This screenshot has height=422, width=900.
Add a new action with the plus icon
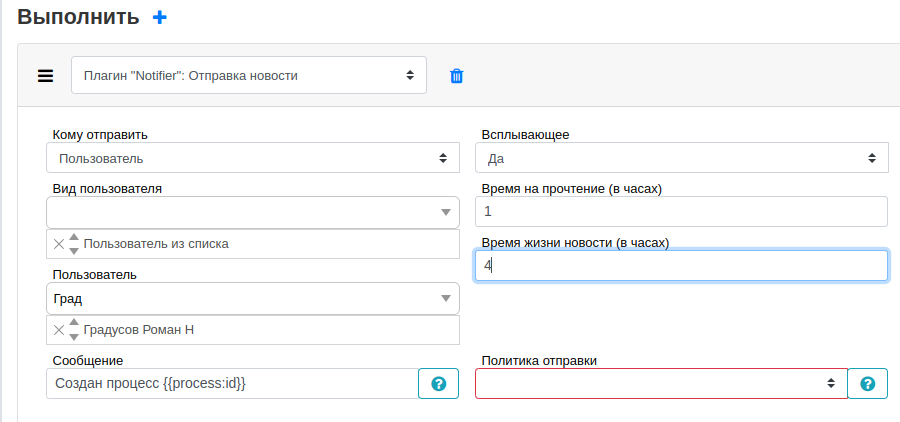coord(160,17)
